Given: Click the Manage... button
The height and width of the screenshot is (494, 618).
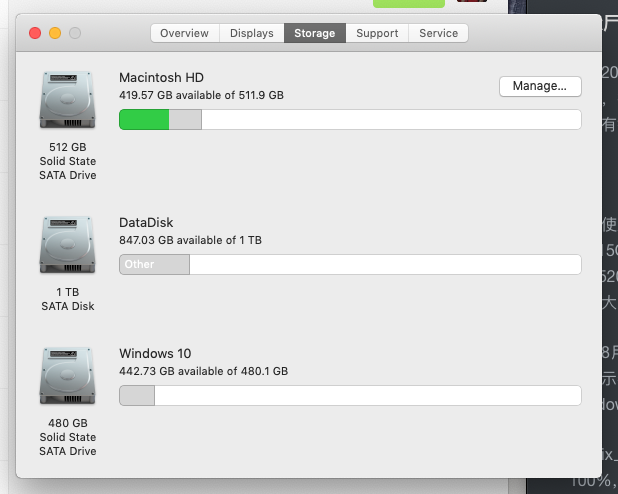Looking at the screenshot, I should [x=540, y=86].
